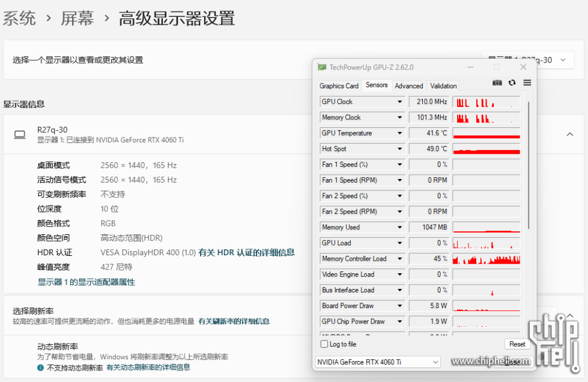Switch to the Graphics Card tab
The image size is (588, 382).
pyautogui.click(x=339, y=86)
